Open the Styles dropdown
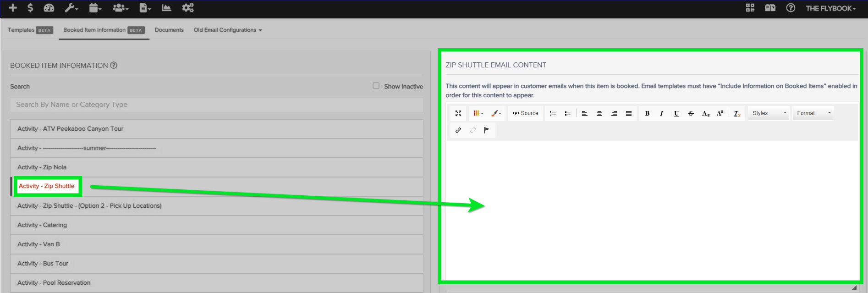Screen dimensions: 868x293 point(769,113)
